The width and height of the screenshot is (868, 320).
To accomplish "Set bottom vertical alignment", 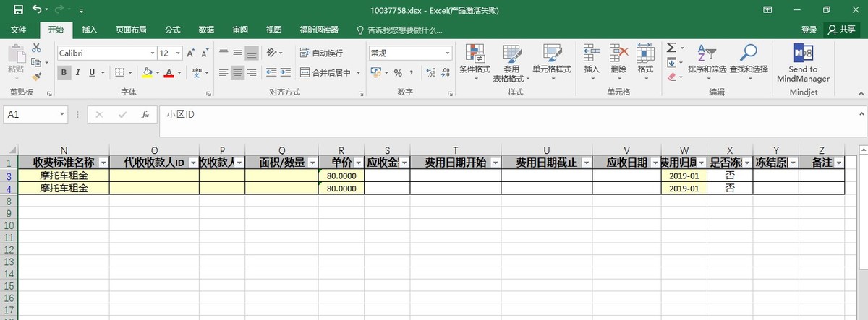I will 251,53.
